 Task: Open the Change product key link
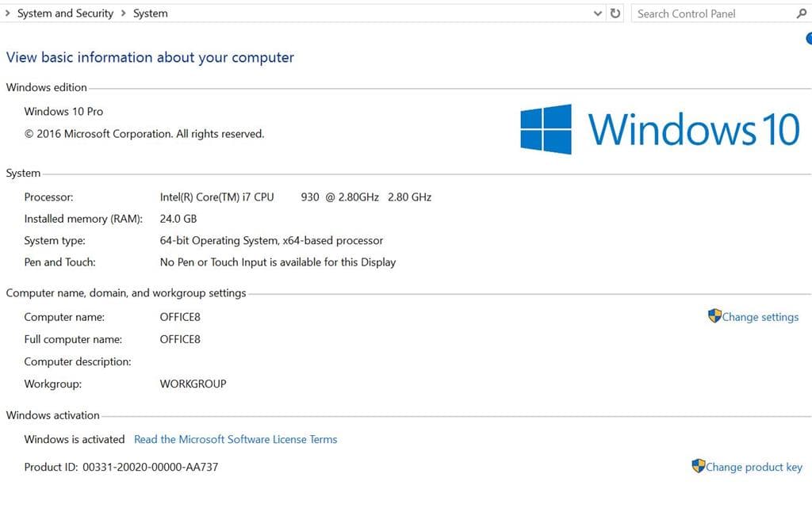(x=754, y=467)
